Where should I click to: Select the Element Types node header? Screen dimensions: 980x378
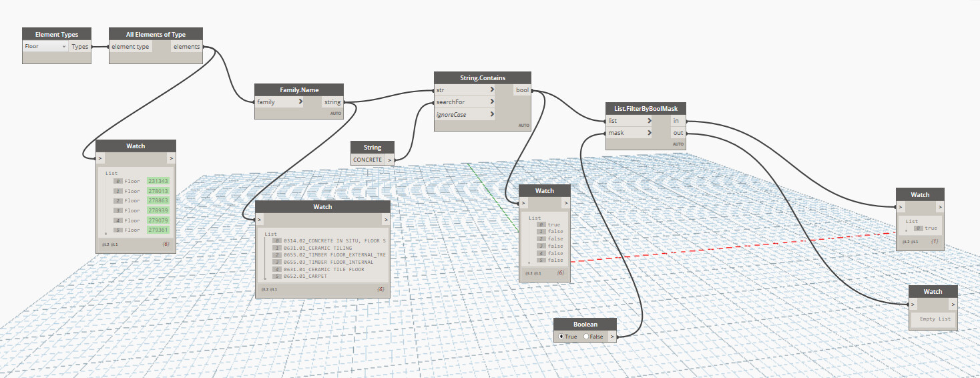click(57, 35)
